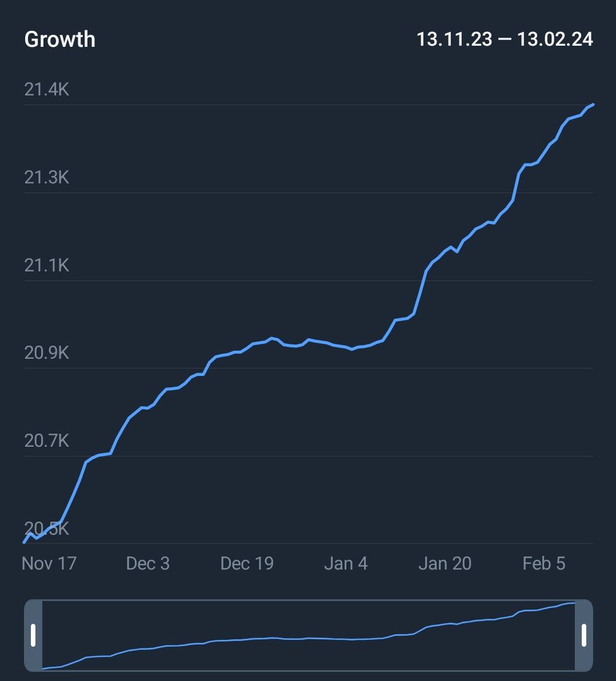The image size is (616, 681).
Task: Click the left handle of the range selector
Action: [33, 635]
